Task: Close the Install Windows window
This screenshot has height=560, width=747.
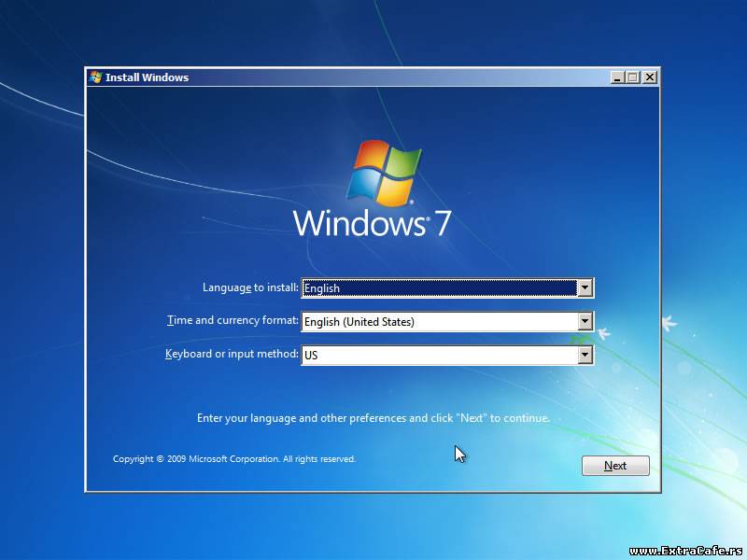Action: (x=649, y=77)
